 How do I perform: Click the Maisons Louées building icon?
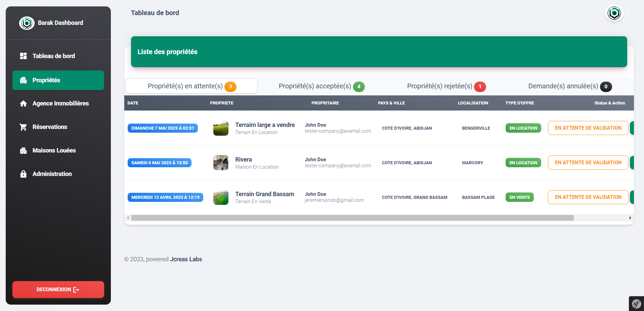[23, 150]
